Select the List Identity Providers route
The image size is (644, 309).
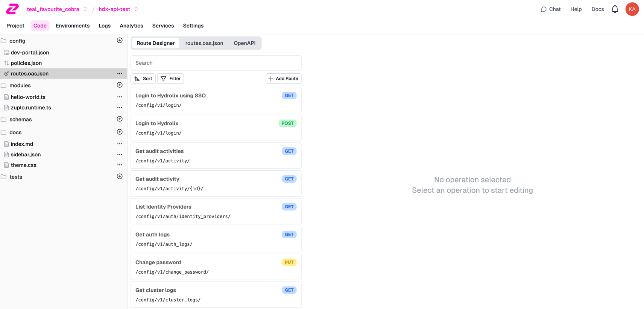pyautogui.click(x=216, y=212)
